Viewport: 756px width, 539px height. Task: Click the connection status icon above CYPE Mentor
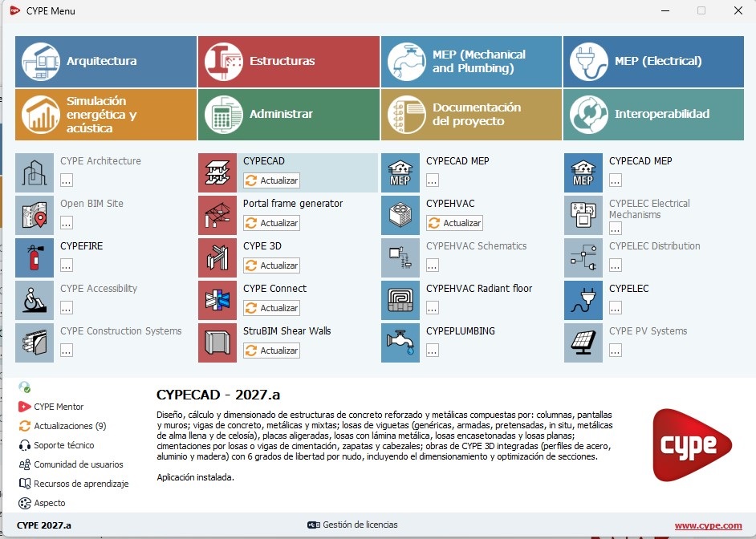pos(24,387)
